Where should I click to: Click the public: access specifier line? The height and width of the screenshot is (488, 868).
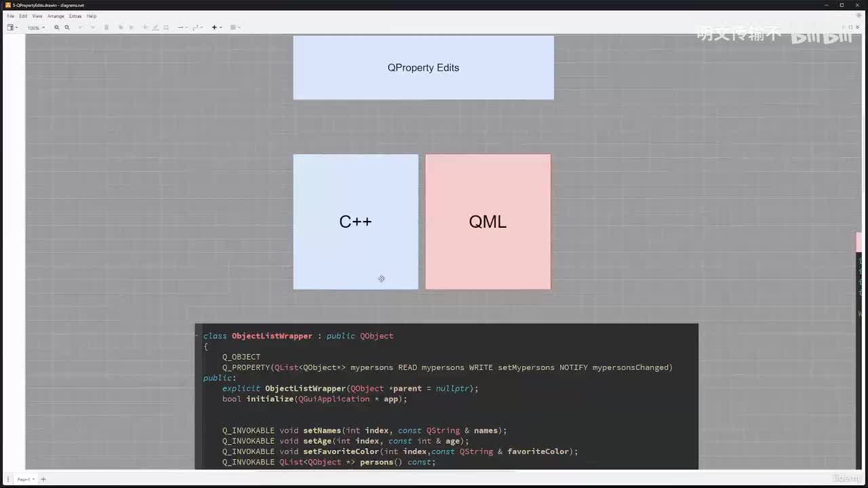coord(220,378)
